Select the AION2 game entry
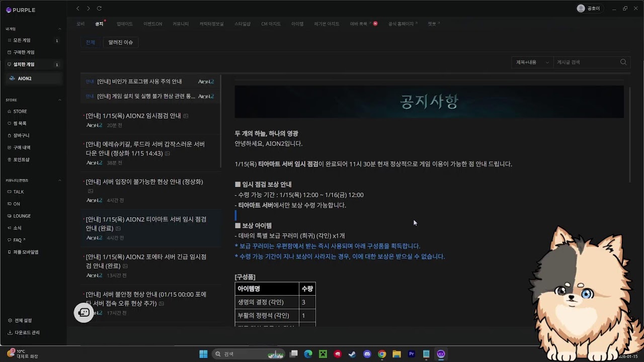 pyautogui.click(x=33, y=78)
